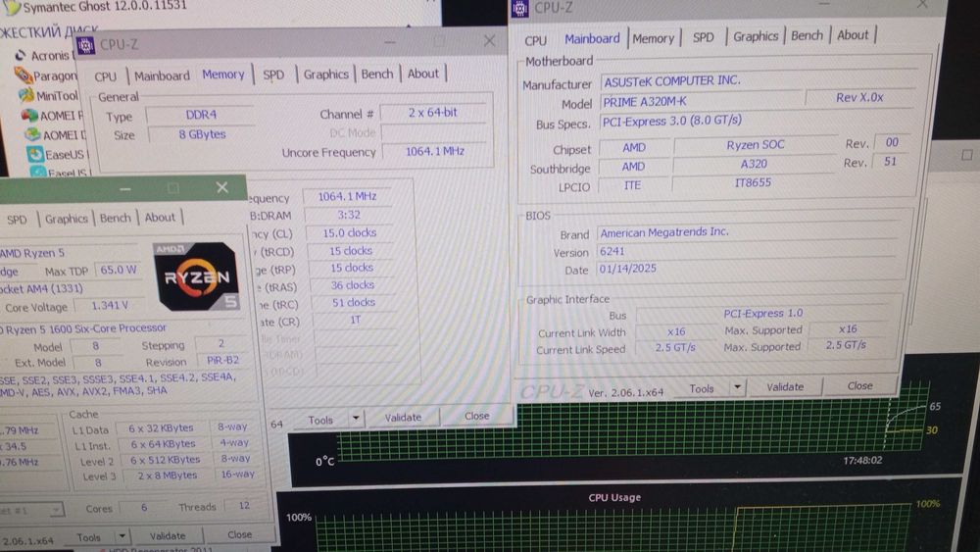Click CPU-Z app icon in Memory window title
The width and height of the screenshot is (980, 552).
[85, 45]
